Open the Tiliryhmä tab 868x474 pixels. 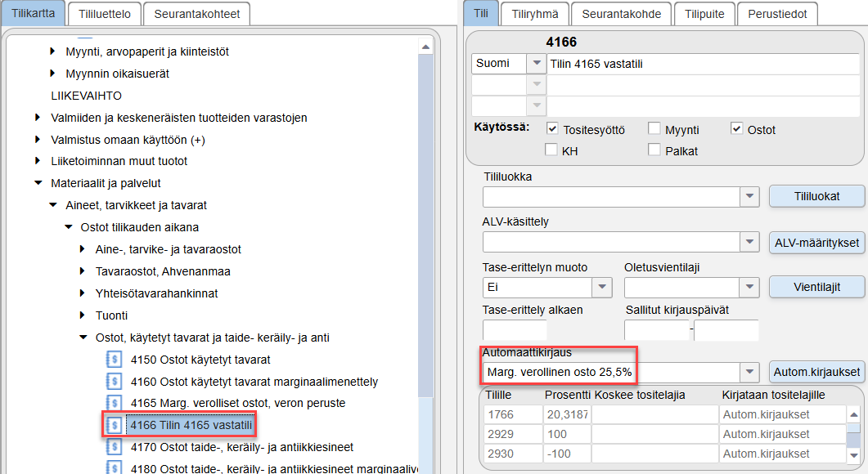tap(535, 15)
